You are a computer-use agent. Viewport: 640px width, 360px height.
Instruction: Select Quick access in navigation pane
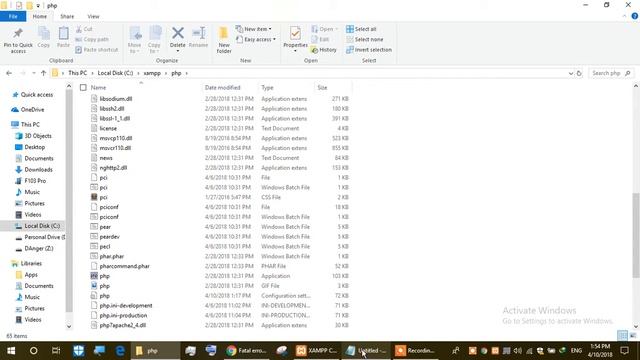click(x=37, y=95)
